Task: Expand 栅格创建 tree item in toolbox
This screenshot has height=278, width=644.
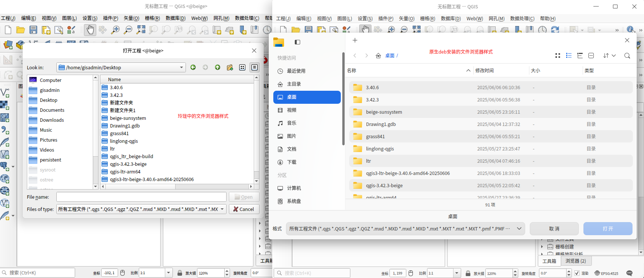Action: point(542,247)
